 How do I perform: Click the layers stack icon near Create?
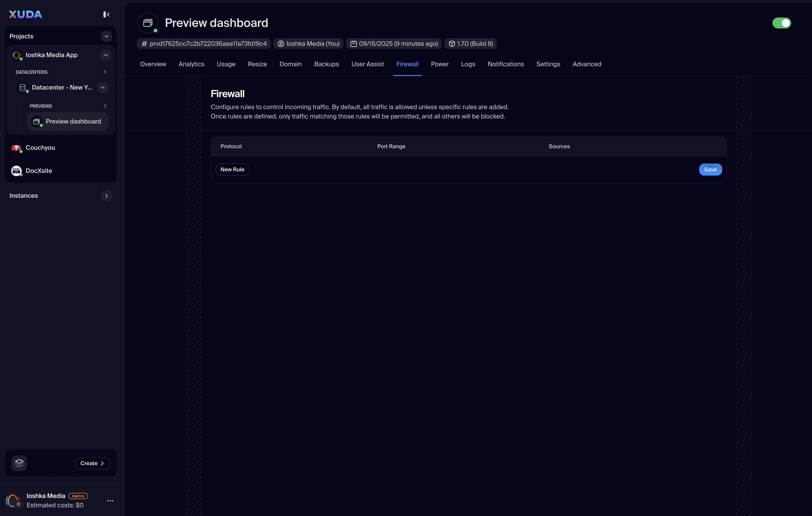tap(19, 463)
